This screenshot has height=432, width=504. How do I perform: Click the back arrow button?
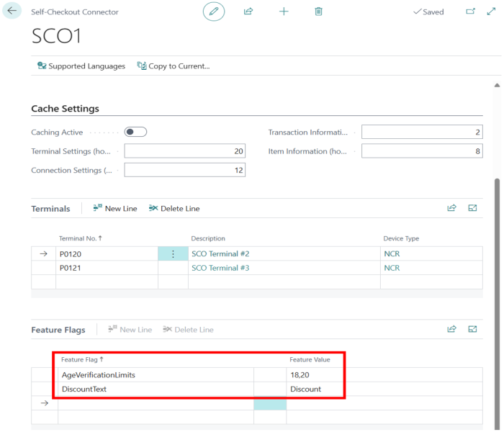[x=13, y=12]
